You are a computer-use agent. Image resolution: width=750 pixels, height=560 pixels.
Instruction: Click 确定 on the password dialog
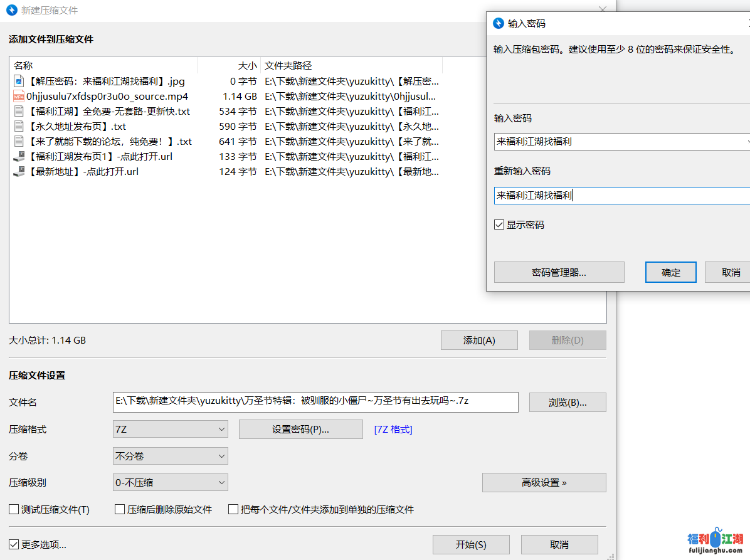[670, 272]
